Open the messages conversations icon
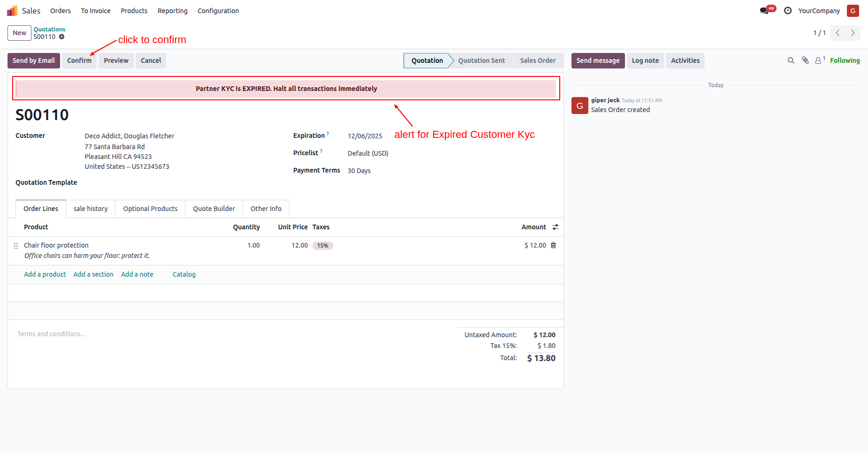 point(764,11)
